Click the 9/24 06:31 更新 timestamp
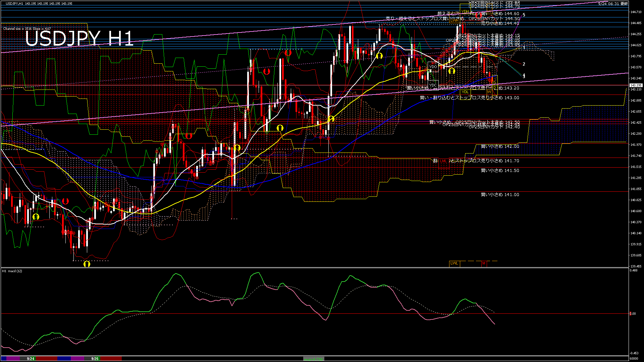Screen dimensions: 644x362 tap(612, 4)
